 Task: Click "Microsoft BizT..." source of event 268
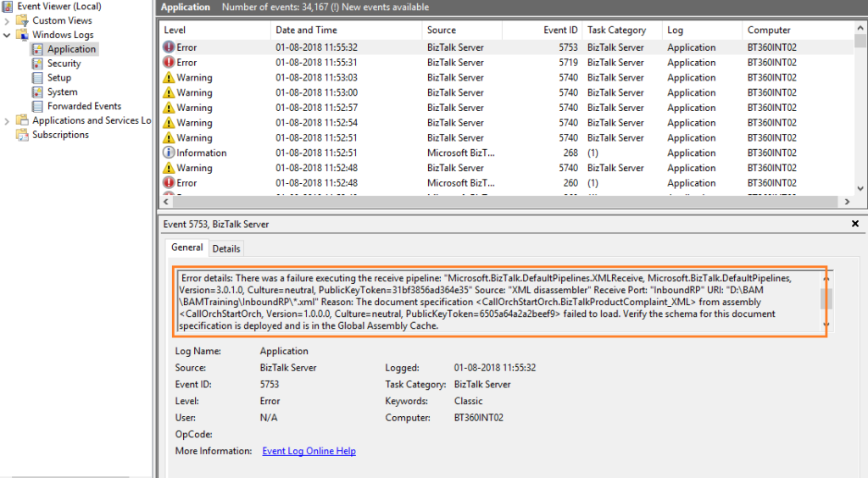click(460, 153)
